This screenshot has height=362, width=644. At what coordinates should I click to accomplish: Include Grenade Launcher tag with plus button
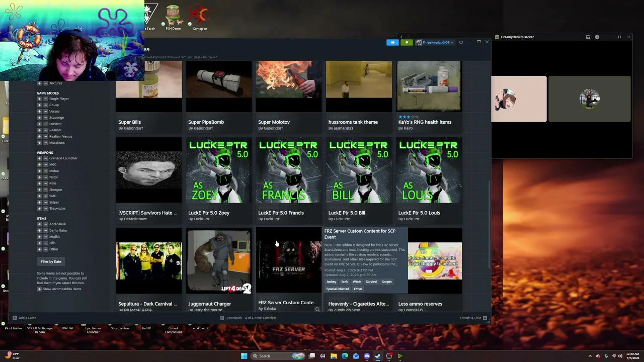pyautogui.click(x=39, y=158)
